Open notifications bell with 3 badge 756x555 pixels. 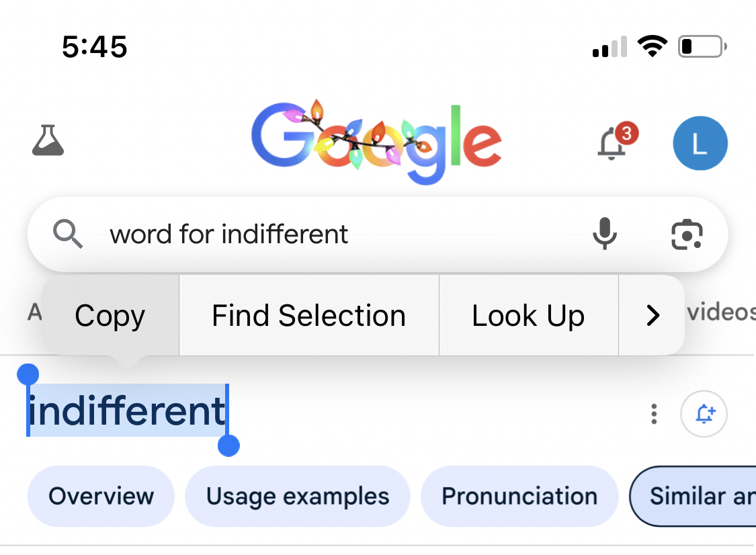(x=614, y=142)
